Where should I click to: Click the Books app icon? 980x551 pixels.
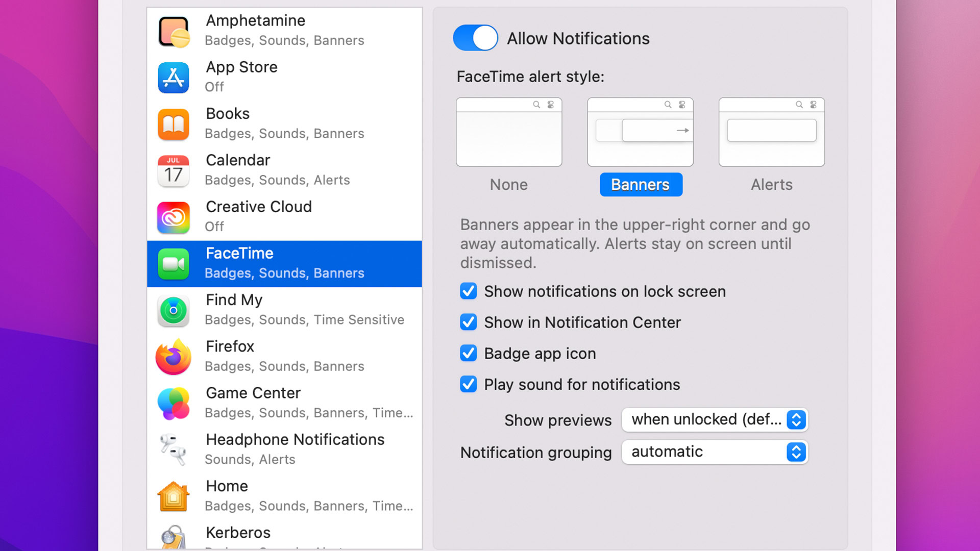tap(174, 124)
